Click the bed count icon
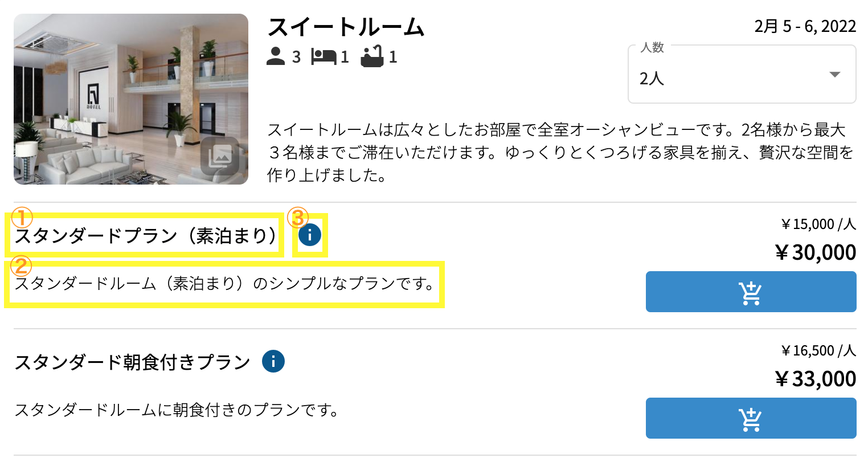The width and height of the screenshot is (868, 466). click(x=323, y=56)
